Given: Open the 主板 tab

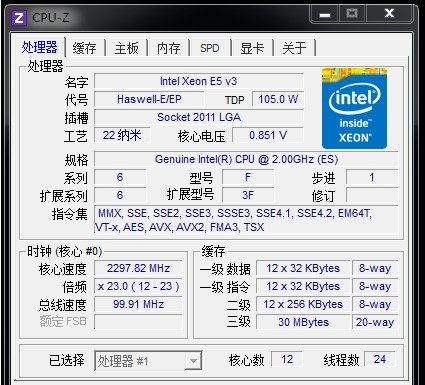Looking at the screenshot, I should (x=127, y=48).
